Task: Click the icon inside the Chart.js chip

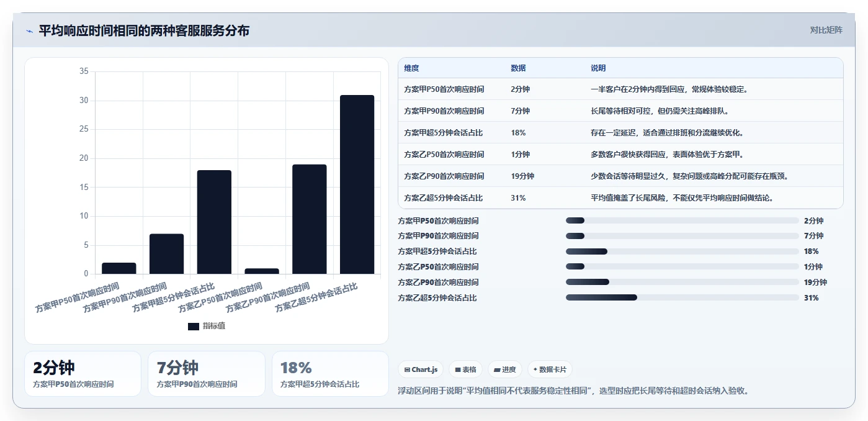Action: 406,369
